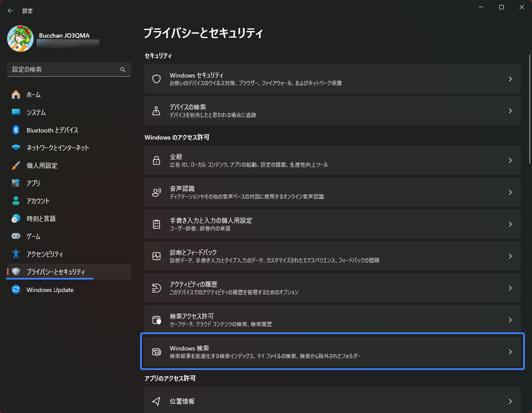
Task: Click the デバイスの検索 location person icon
Action: 156,111
